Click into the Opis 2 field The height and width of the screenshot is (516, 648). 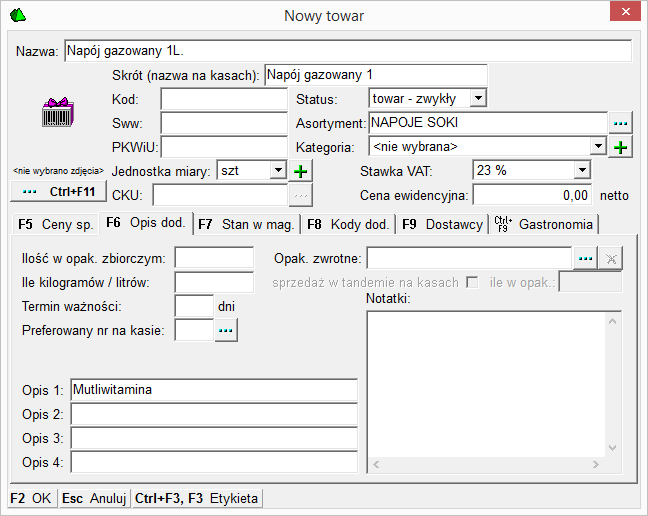pyautogui.click(x=213, y=414)
